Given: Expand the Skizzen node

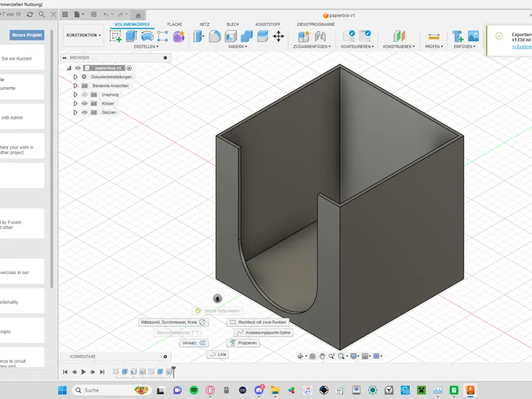Looking at the screenshot, I should coord(75,112).
